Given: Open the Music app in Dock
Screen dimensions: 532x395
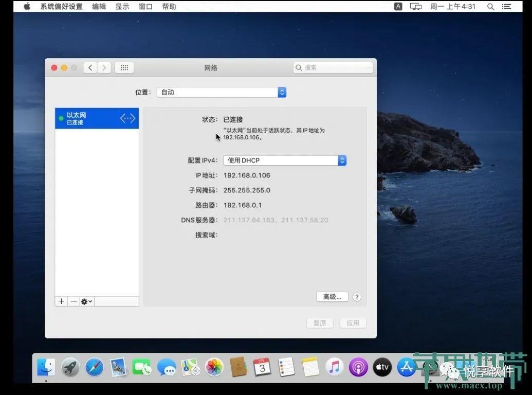Looking at the screenshot, I should pos(334,367).
